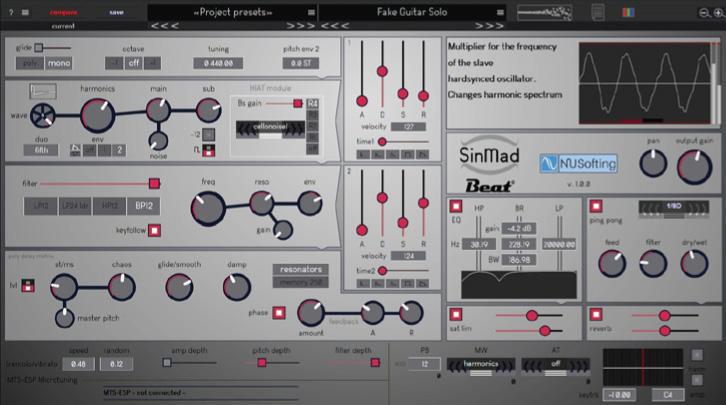This screenshot has width=726, height=405.
Task: Click the sub oscillator knob
Action: [x=208, y=110]
